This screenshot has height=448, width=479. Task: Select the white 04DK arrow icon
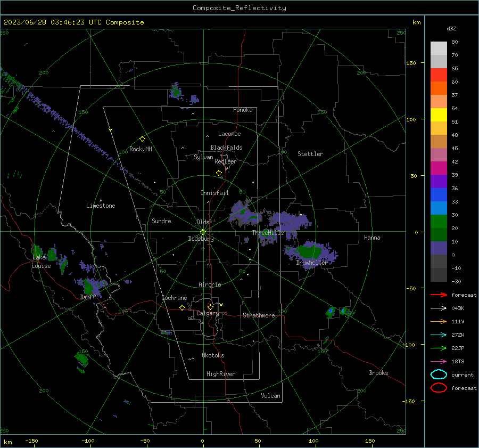(x=439, y=308)
